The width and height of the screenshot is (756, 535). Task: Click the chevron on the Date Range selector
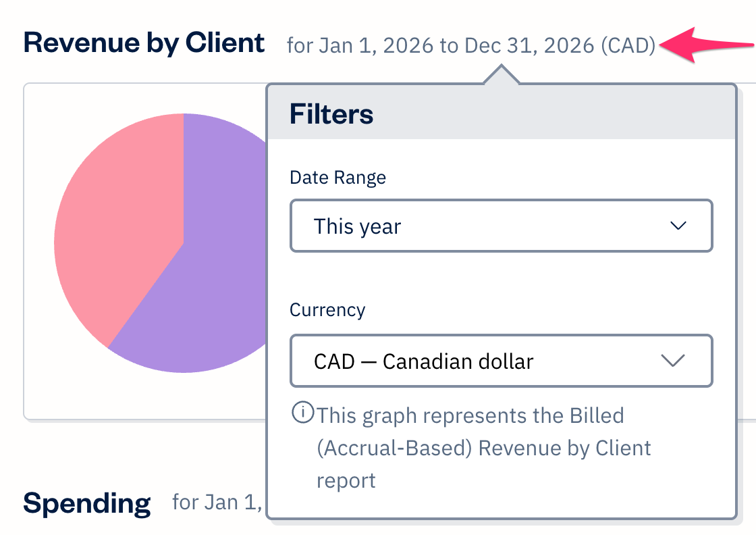pyautogui.click(x=679, y=226)
